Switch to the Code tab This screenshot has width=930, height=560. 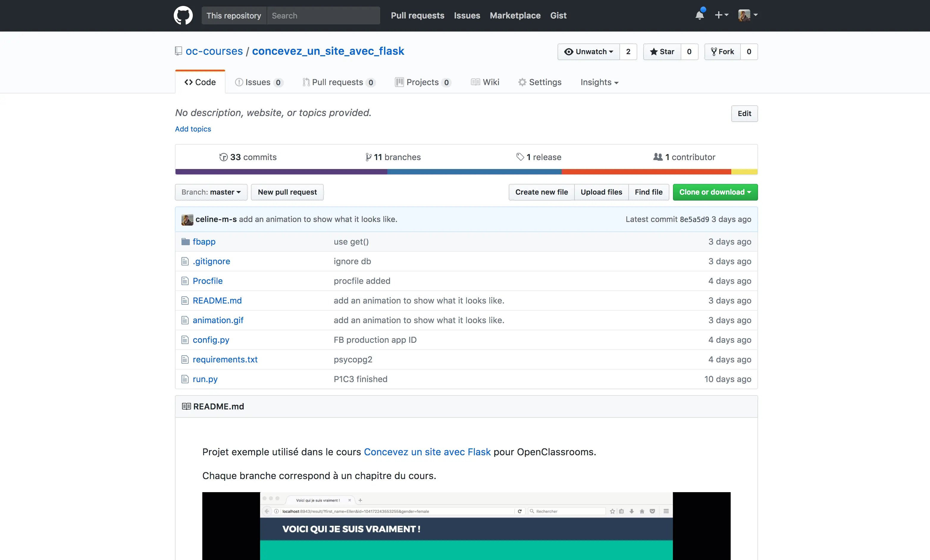tap(200, 82)
